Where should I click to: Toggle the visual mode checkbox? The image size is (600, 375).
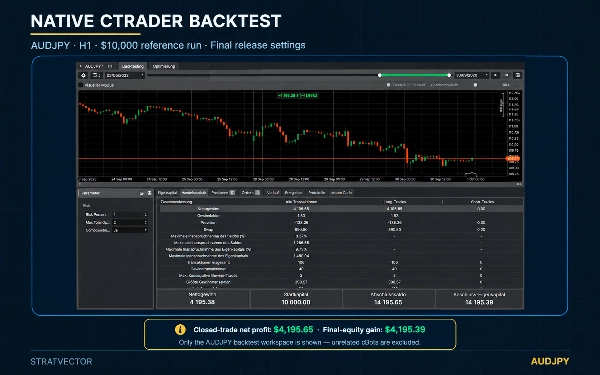pos(81,85)
